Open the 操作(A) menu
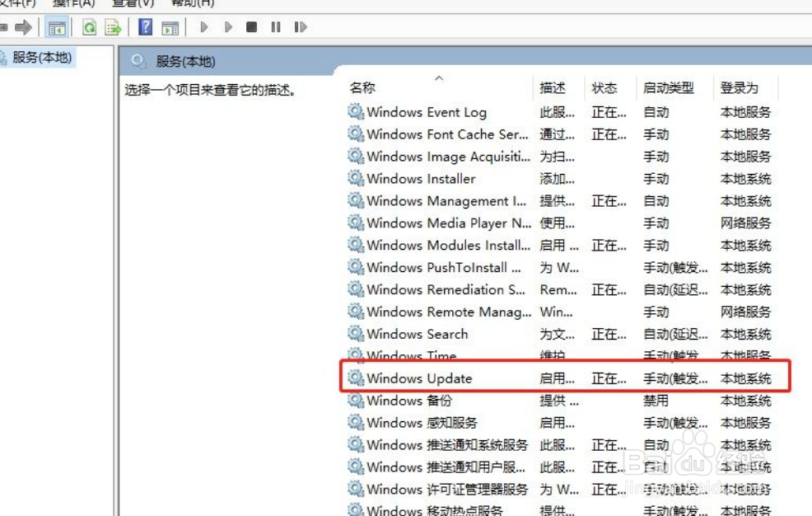The height and width of the screenshot is (516, 812). point(73,3)
